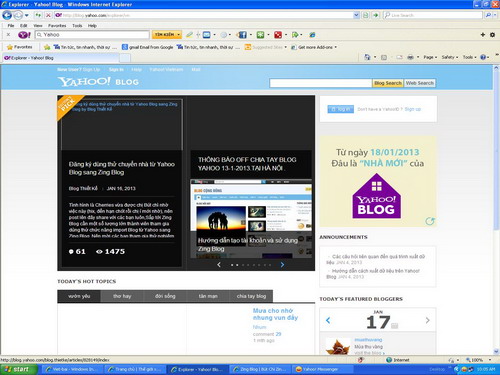
Task: Click the Web Search button
Action: (x=420, y=83)
